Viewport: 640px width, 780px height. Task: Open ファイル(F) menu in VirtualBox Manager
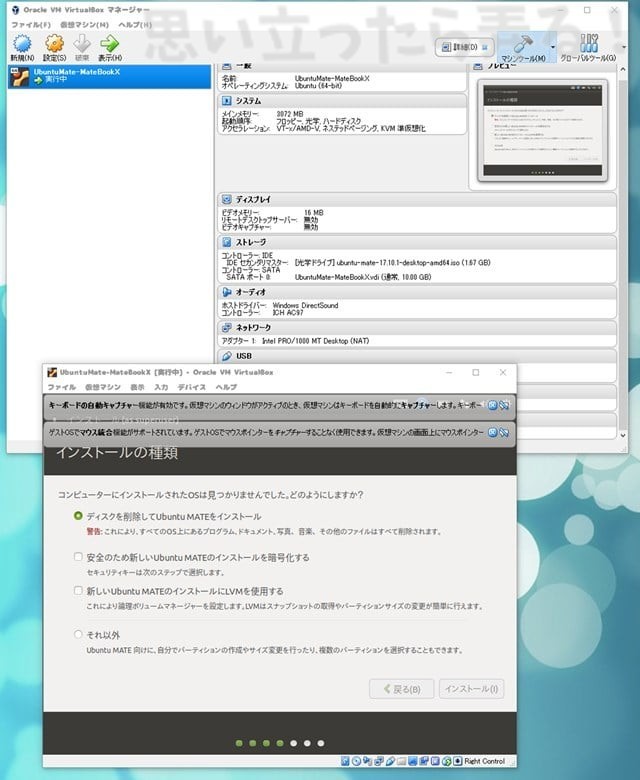pyautogui.click(x=31, y=24)
